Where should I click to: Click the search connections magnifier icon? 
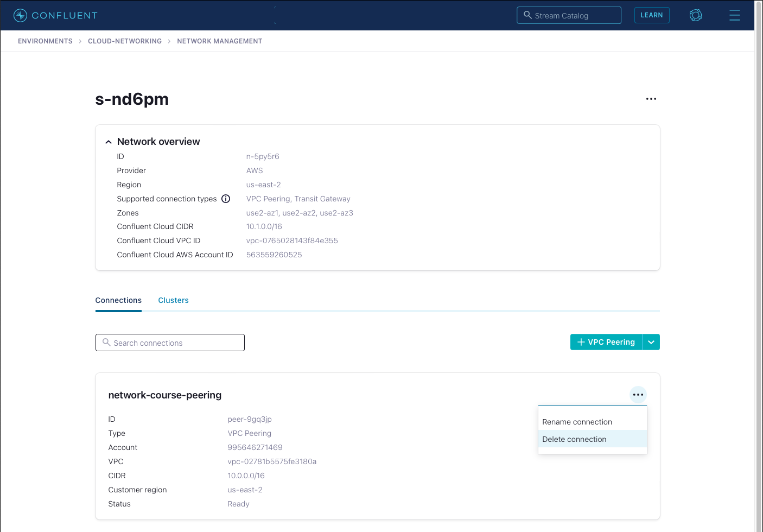click(x=106, y=343)
